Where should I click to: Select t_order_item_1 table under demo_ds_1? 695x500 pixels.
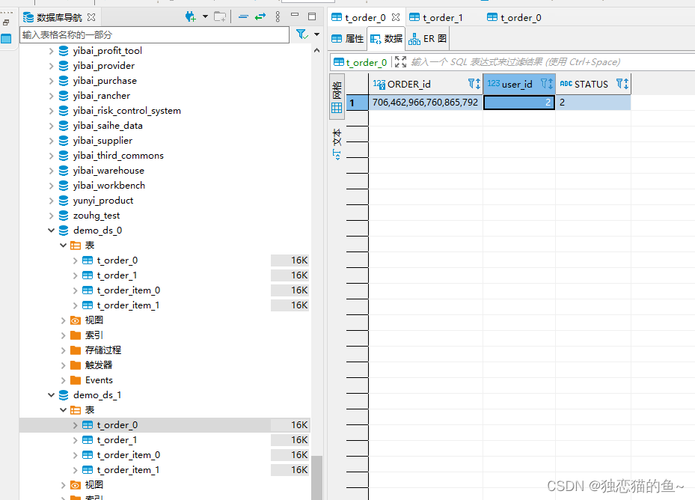[x=128, y=470]
